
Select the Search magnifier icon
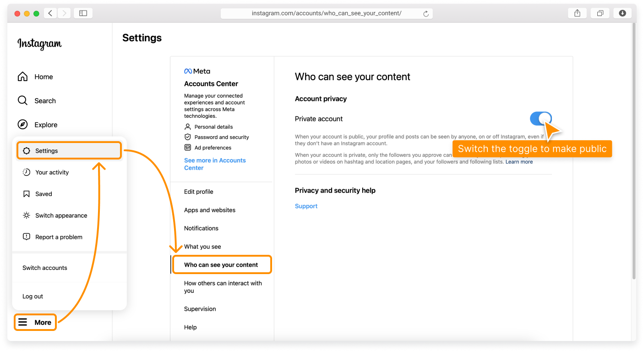tap(22, 100)
